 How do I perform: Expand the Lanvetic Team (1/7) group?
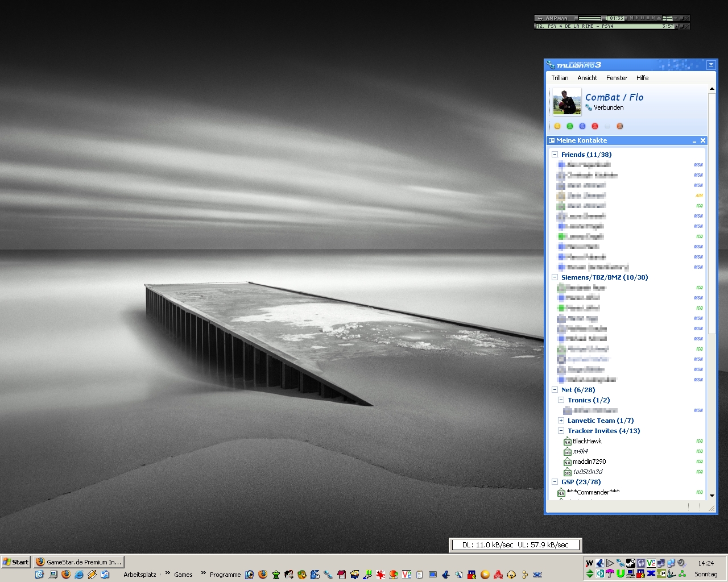tap(561, 421)
